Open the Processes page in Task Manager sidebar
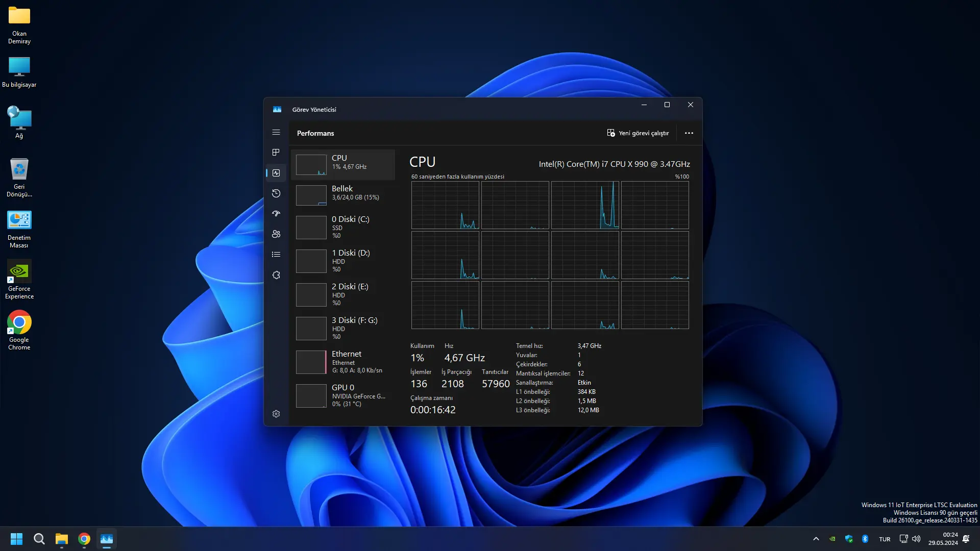980x551 pixels. pos(276,153)
